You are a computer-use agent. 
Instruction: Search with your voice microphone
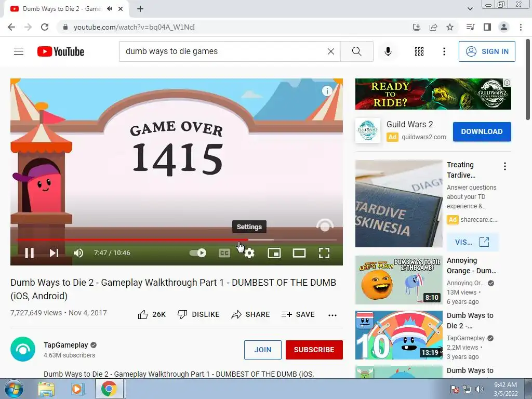[388, 51]
